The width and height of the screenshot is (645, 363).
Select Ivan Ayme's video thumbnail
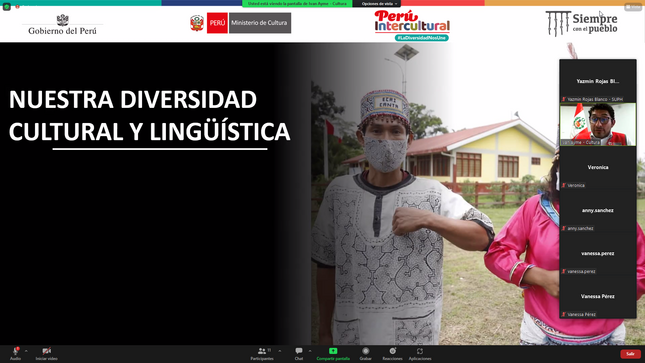coord(598,124)
